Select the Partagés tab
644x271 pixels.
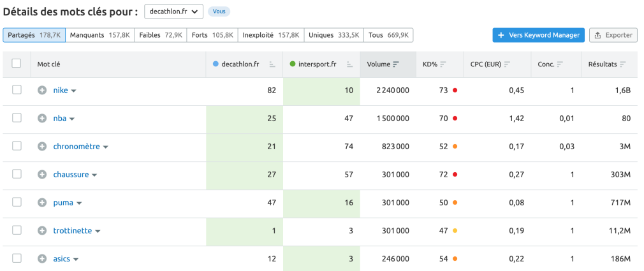point(34,35)
